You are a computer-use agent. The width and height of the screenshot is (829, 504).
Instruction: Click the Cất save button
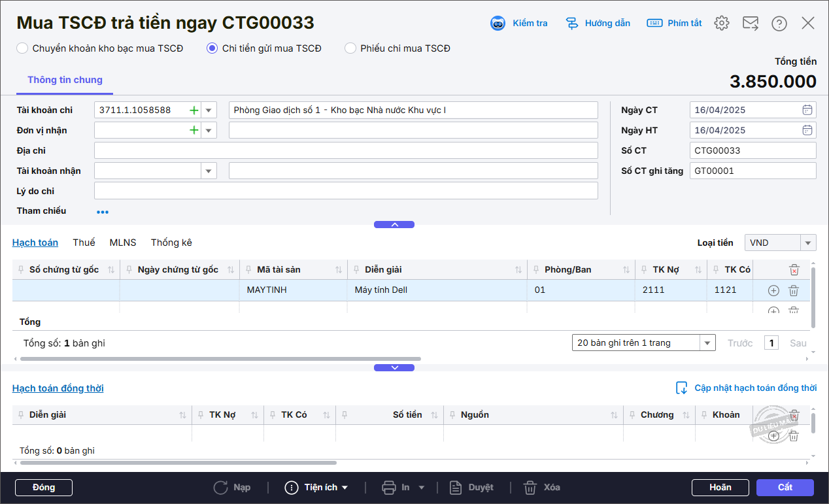pos(785,488)
